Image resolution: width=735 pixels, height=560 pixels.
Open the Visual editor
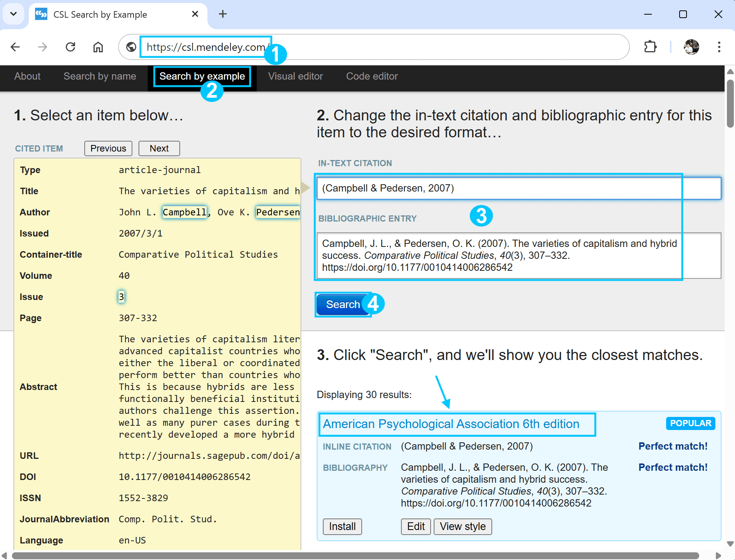coord(296,76)
